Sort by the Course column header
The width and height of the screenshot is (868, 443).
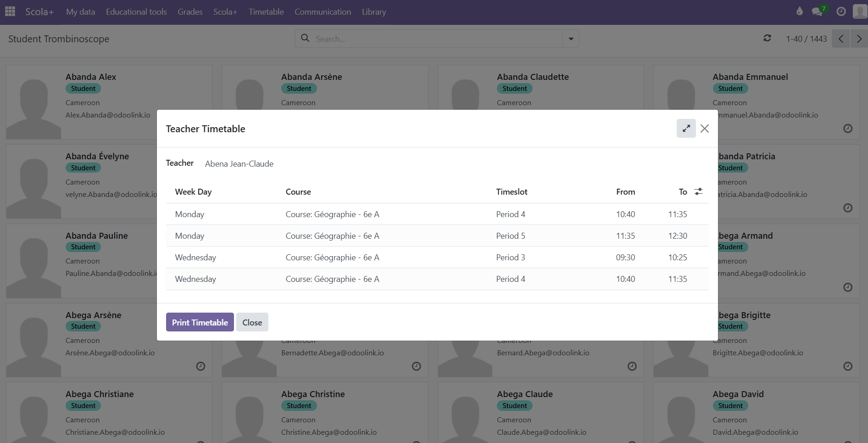point(298,192)
